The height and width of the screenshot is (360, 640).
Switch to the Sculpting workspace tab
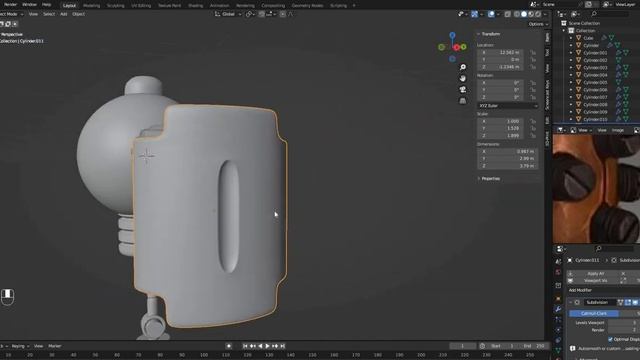(116, 6)
